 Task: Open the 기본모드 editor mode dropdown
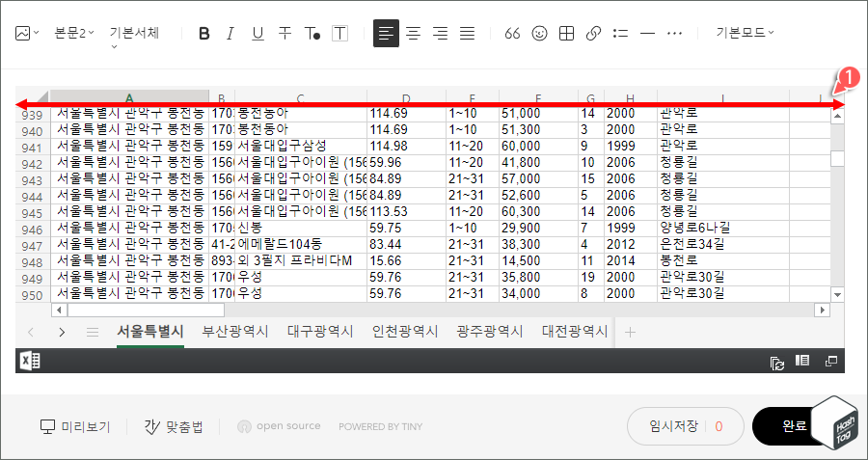(x=745, y=33)
